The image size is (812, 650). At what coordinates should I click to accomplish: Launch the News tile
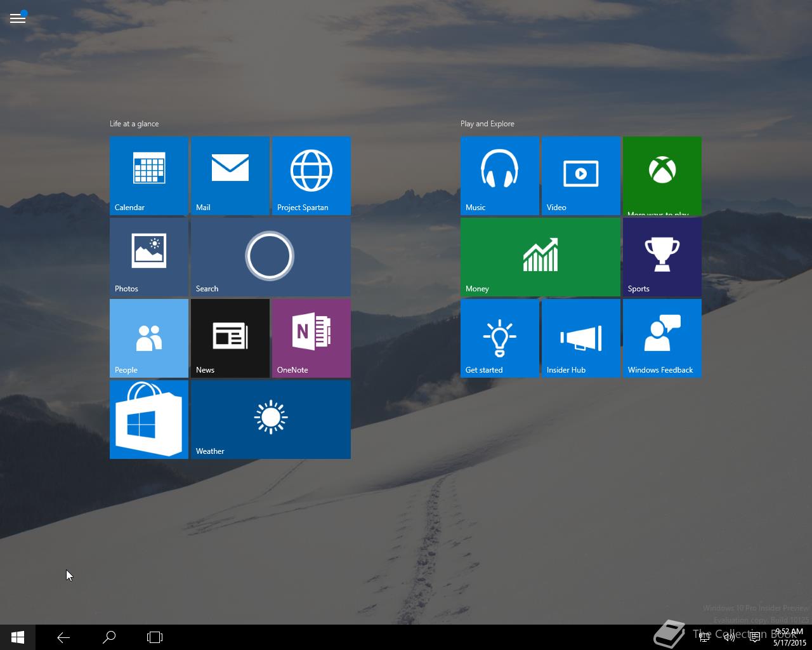(x=230, y=338)
